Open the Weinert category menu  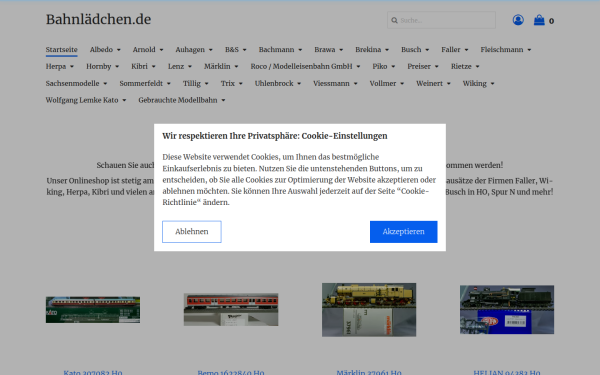[x=434, y=83]
